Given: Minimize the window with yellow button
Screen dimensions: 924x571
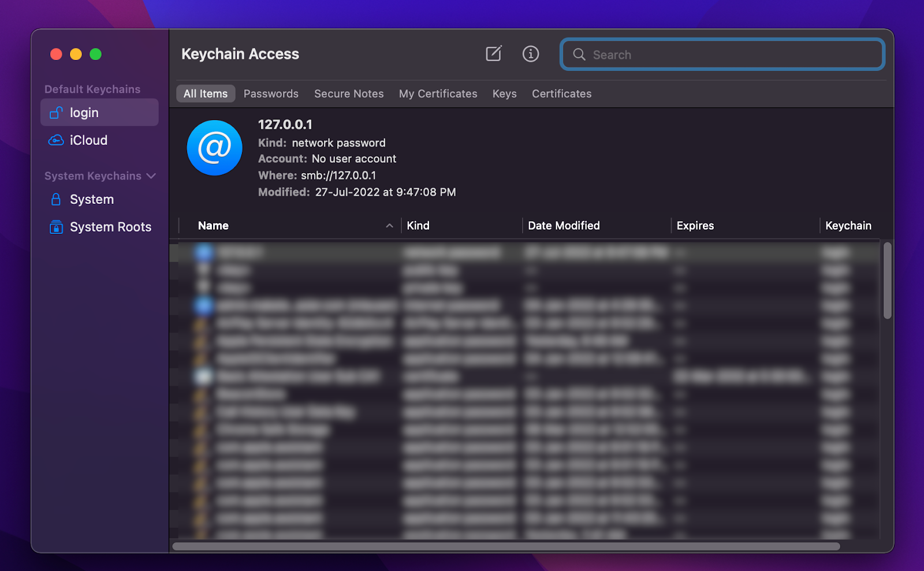Looking at the screenshot, I should [x=76, y=54].
